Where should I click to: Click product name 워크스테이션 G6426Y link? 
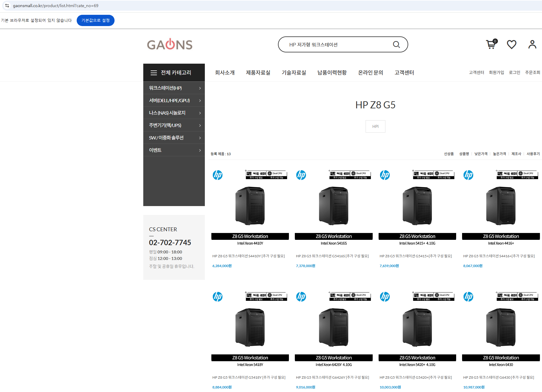[333, 377]
